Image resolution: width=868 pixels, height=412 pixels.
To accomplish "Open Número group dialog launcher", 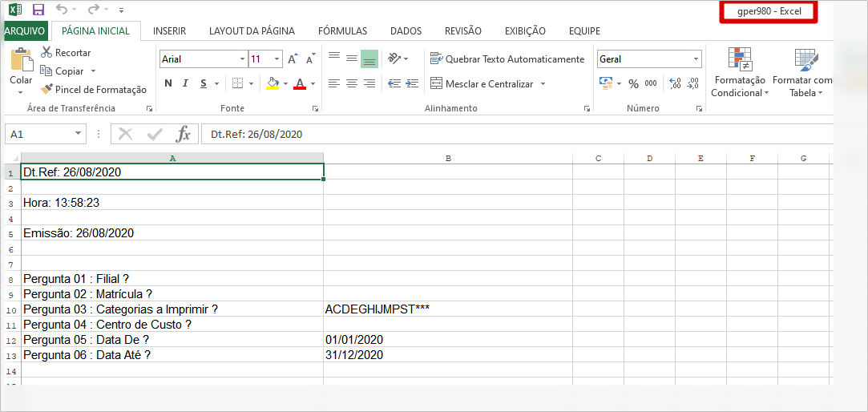I will 699,109.
